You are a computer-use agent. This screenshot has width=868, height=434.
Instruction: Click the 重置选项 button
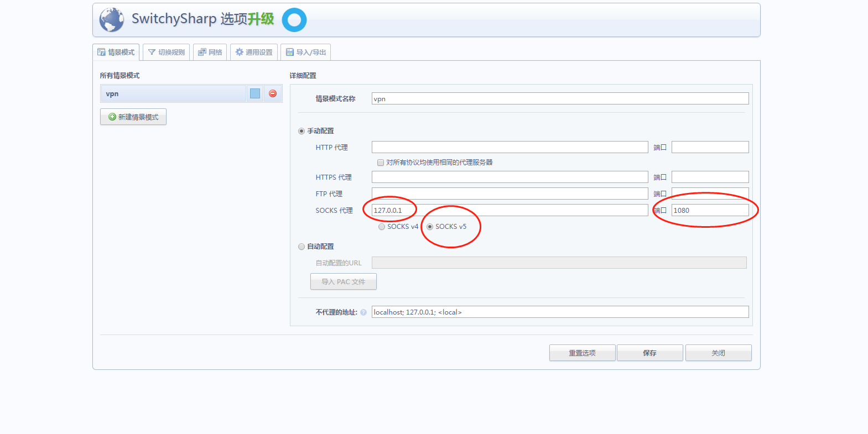582,353
